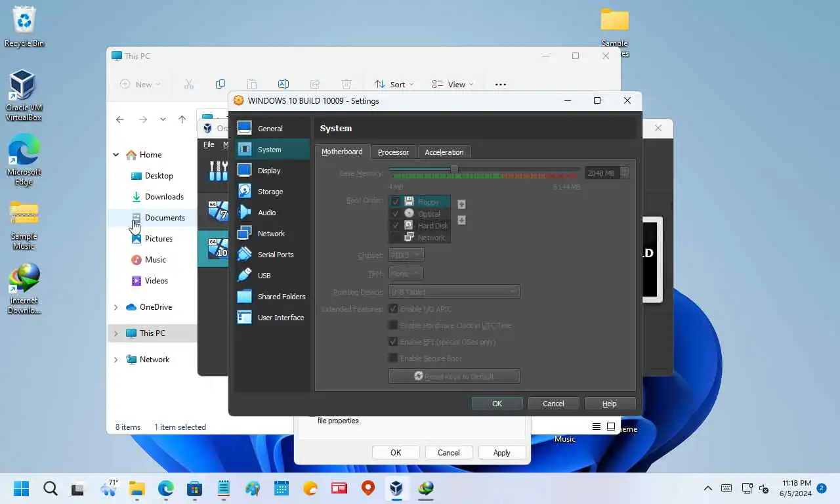
Task: Select Documents in Explorer navigation pane
Action: pos(165,218)
